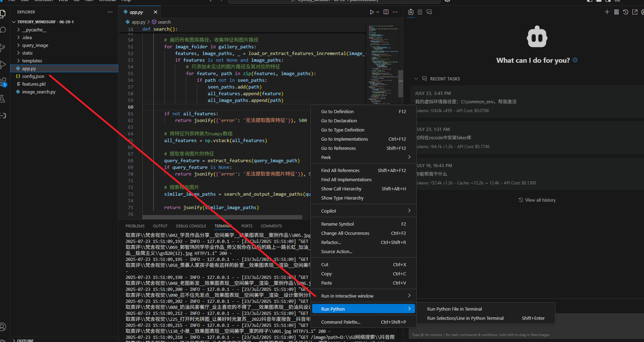Open the July 19, 10:43 PM task
644x342 pixels.
pos(527,174)
